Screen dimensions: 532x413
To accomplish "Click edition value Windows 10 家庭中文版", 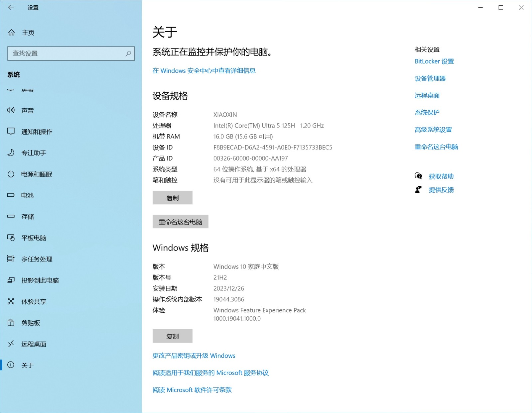I will click(246, 266).
